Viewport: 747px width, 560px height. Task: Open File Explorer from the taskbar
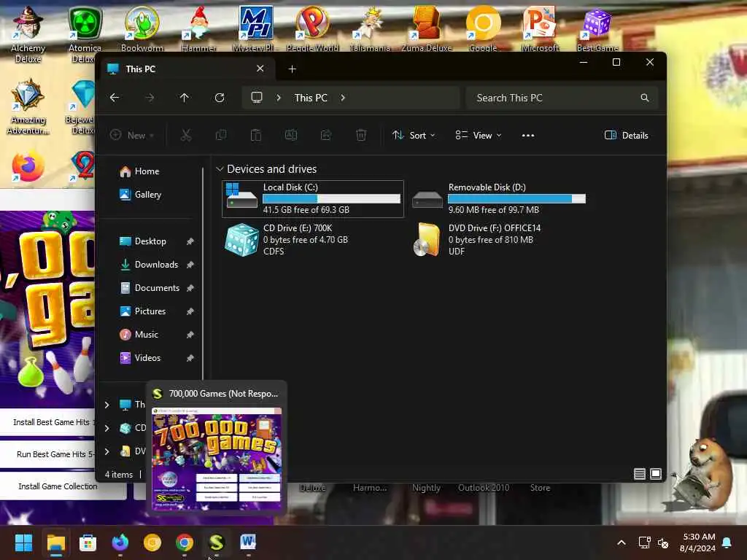(55, 542)
